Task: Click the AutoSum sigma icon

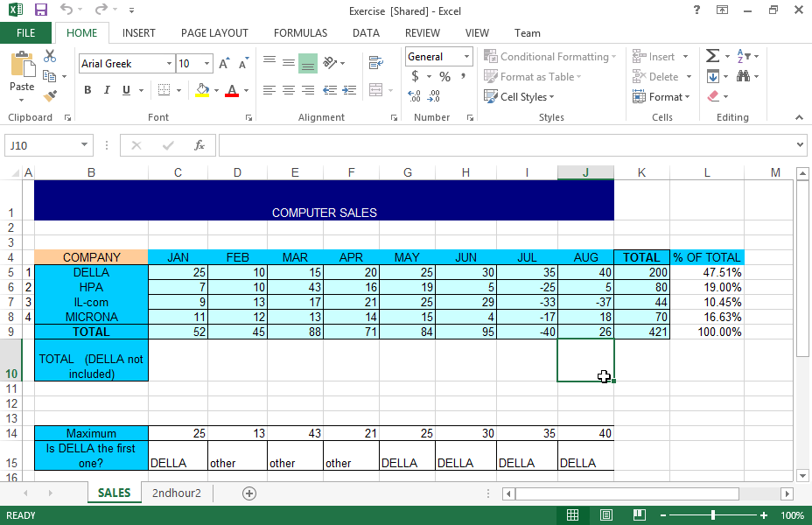Action: [x=712, y=57]
